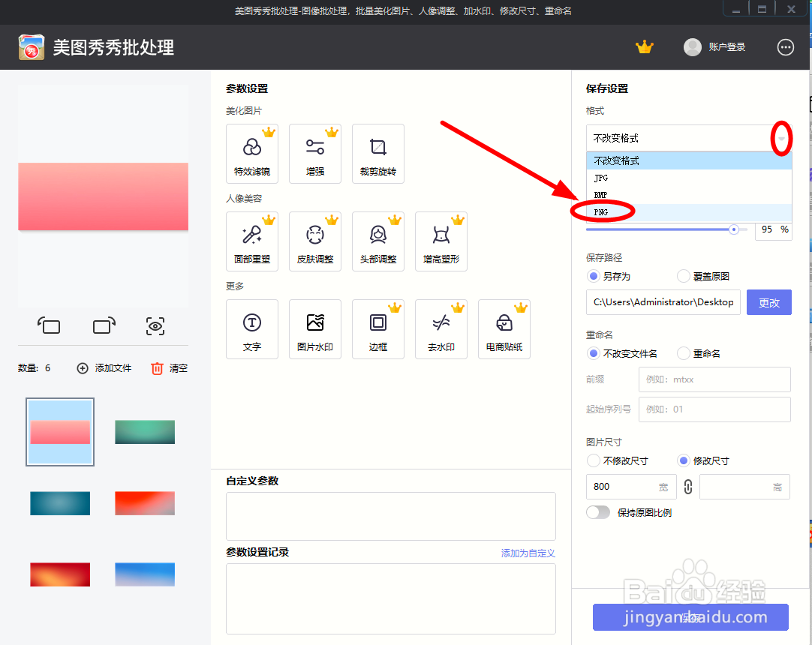The image size is (812, 645).
Task: Choose 不改变格式 in dropdown list
Action: (689, 161)
